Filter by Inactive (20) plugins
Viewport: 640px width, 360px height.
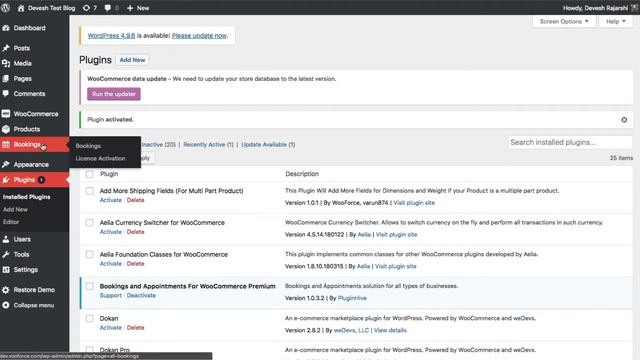pyautogui.click(x=158, y=144)
